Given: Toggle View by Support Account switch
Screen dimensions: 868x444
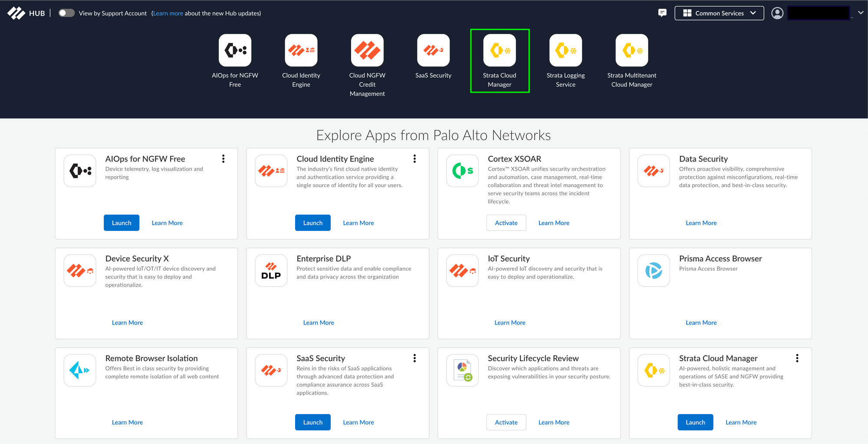Looking at the screenshot, I should click(66, 13).
